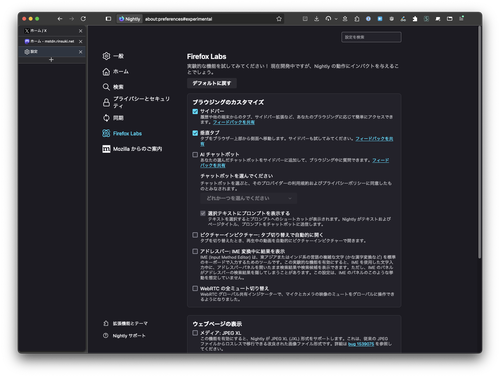Toggle the sidebar with the toolbar sidebar icon

(x=108, y=19)
